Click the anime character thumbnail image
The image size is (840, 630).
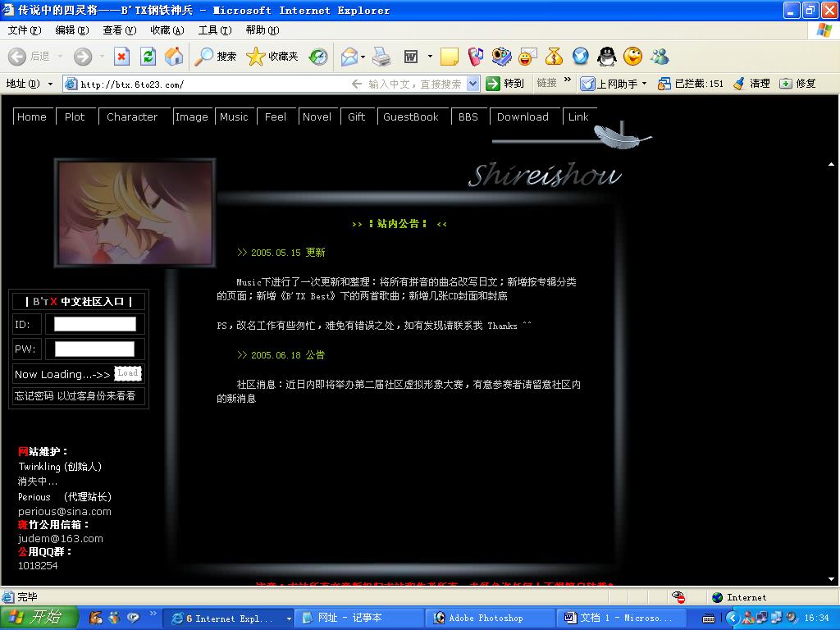(135, 212)
